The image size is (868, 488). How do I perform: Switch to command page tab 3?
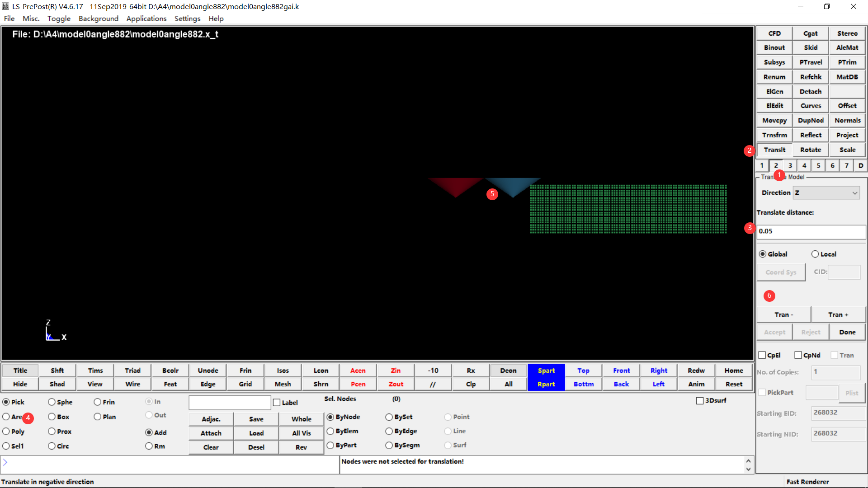790,165
